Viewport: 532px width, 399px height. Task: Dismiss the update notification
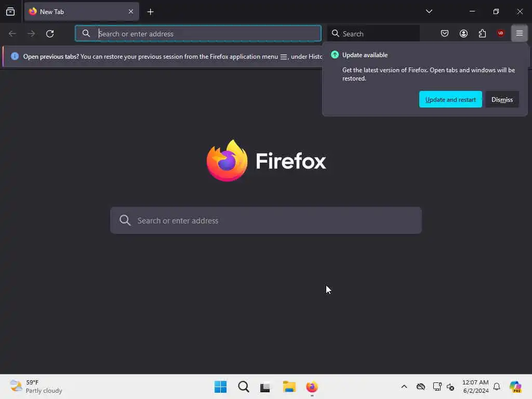click(x=502, y=99)
